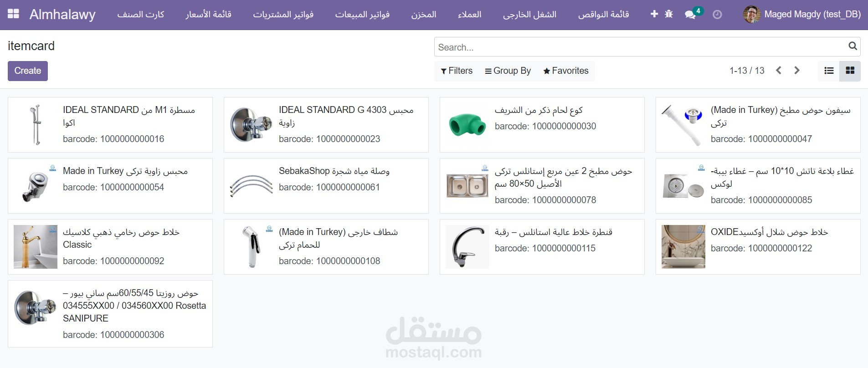Click barcode: 1000000000078 text

(545, 200)
